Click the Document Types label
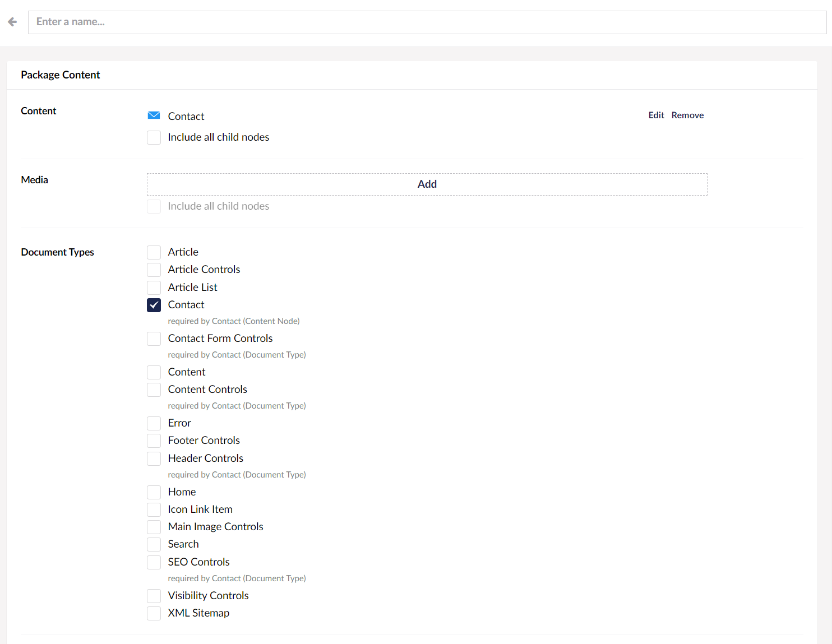 [57, 252]
